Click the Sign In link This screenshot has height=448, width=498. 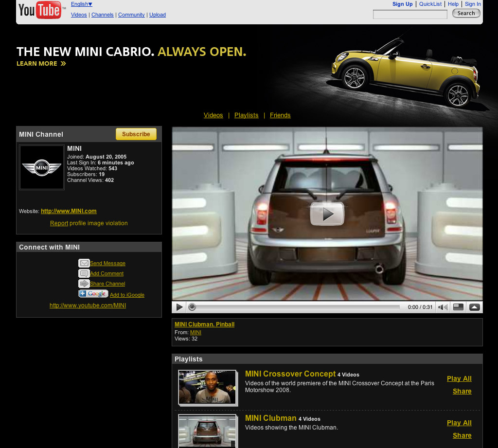[473, 4]
